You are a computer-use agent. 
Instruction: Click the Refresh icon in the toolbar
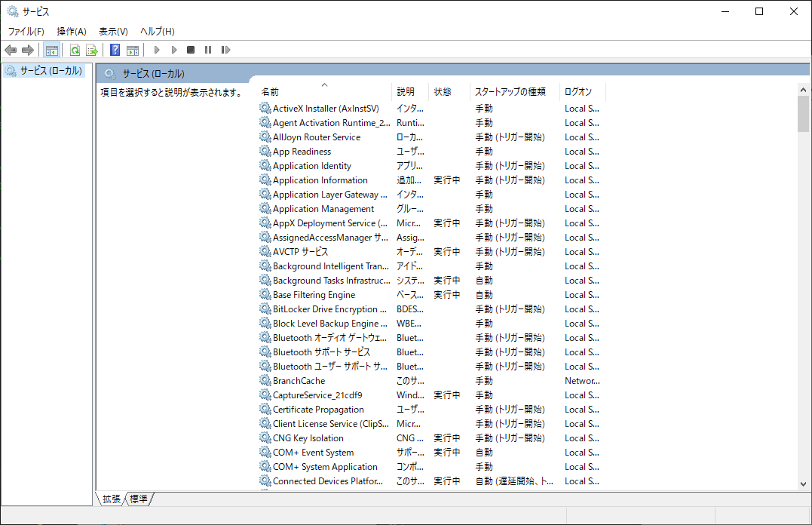click(x=75, y=50)
